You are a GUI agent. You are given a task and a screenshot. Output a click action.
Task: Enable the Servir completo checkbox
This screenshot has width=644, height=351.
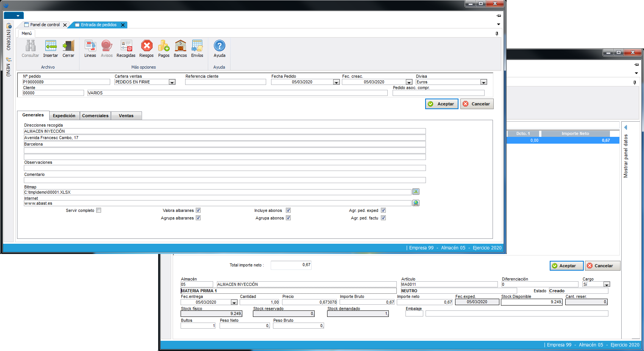(x=99, y=210)
